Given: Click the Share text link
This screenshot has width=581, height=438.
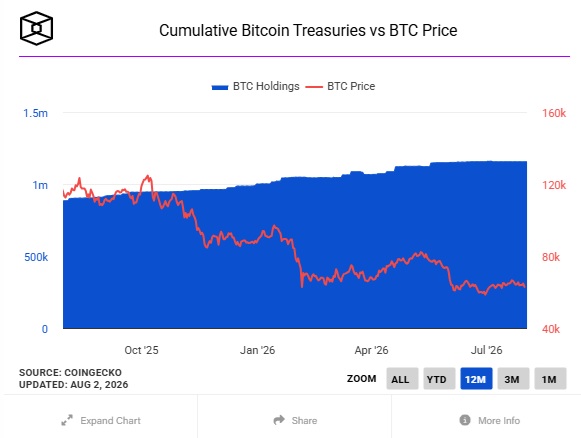Looking at the screenshot, I should point(304,421).
